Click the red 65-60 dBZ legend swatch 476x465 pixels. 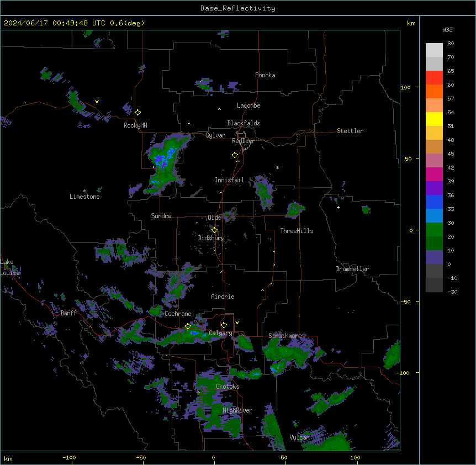(x=434, y=78)
